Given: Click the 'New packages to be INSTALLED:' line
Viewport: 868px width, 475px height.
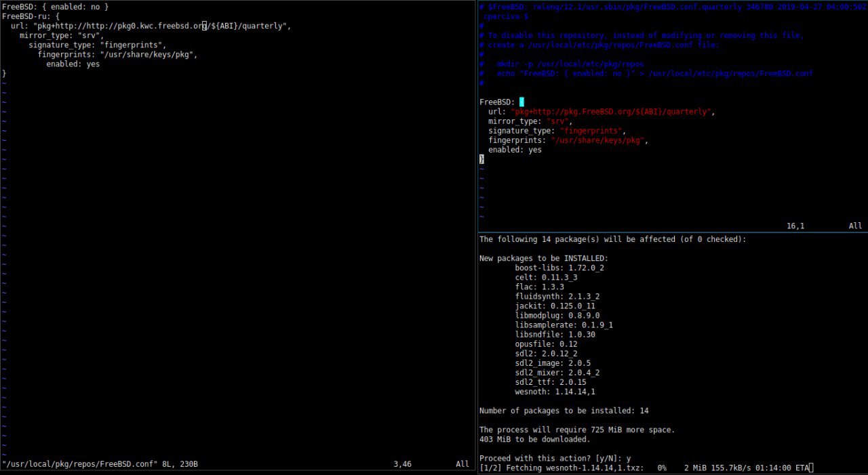Looking at the screenshot, I should point(544,258).
